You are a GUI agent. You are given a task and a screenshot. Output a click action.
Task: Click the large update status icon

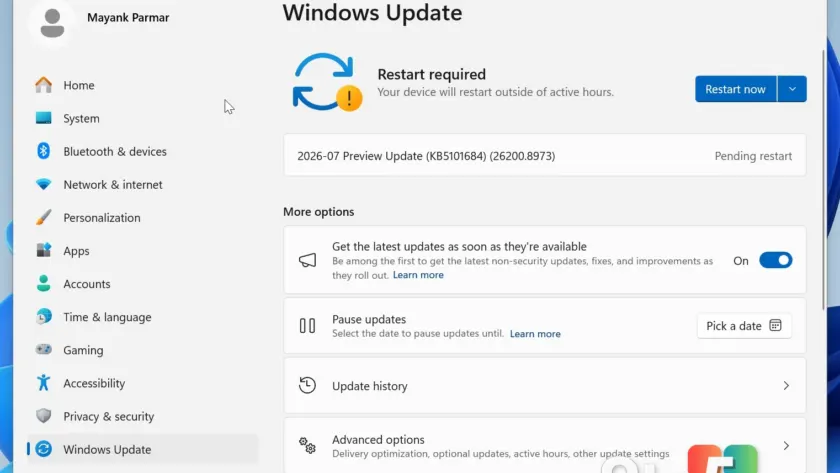(x=327, y=82)
